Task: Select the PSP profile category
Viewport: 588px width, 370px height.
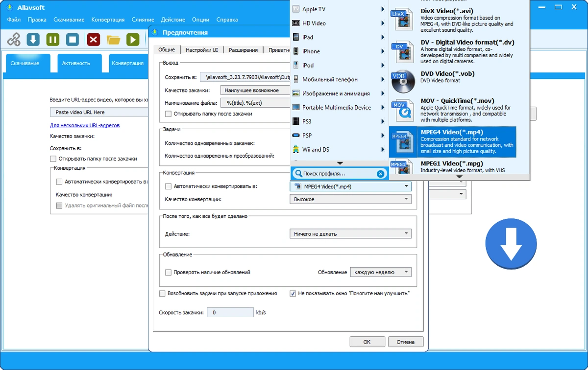Action: [339, 136]
